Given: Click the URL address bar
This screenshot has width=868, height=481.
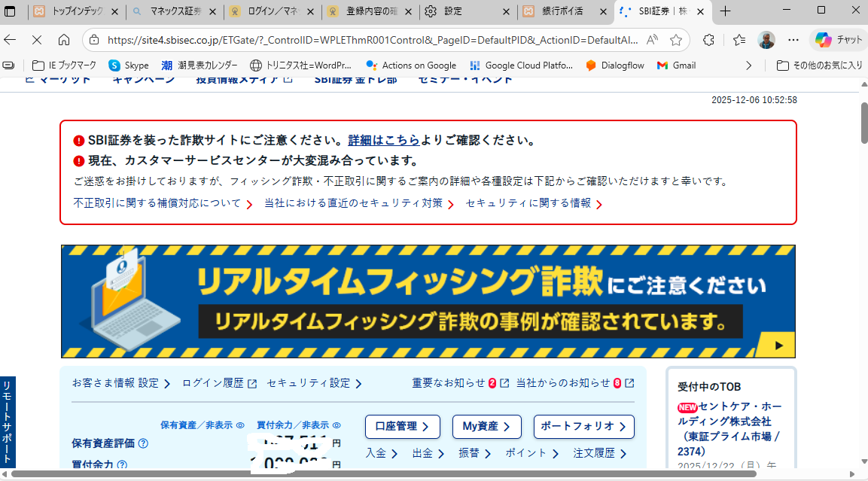Looking at the screenshot, I should point(369,40).
